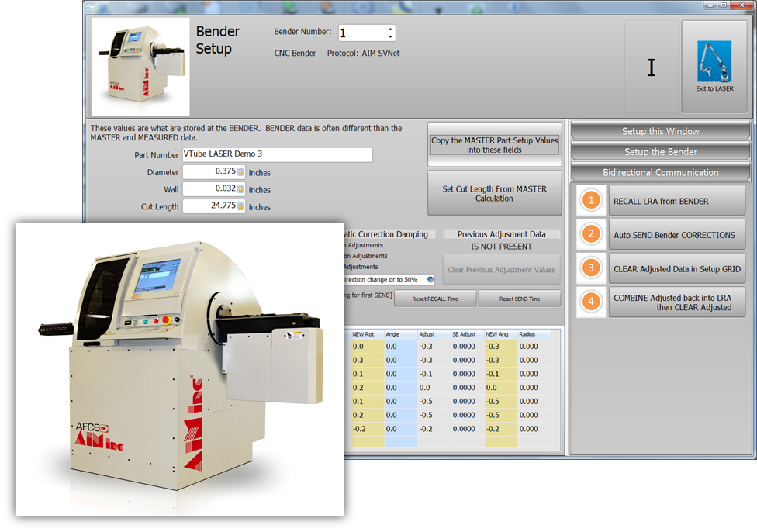The image size is (757, 532).
Task: Expand the Setup the Bender section
Action: tap(660, 152)
